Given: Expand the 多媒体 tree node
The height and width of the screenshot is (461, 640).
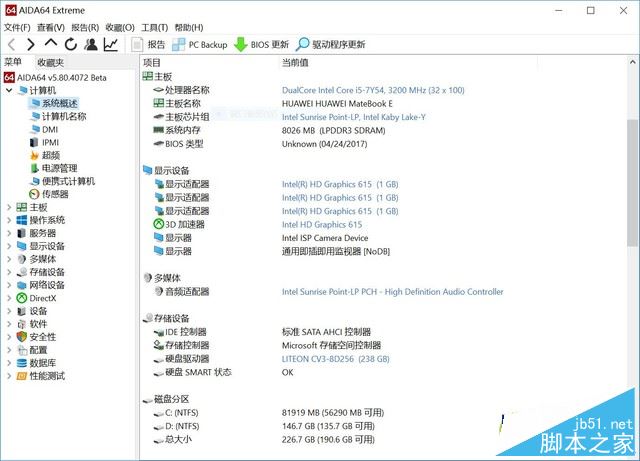Looking at the screenshot, I should click(x=9, y=259).
